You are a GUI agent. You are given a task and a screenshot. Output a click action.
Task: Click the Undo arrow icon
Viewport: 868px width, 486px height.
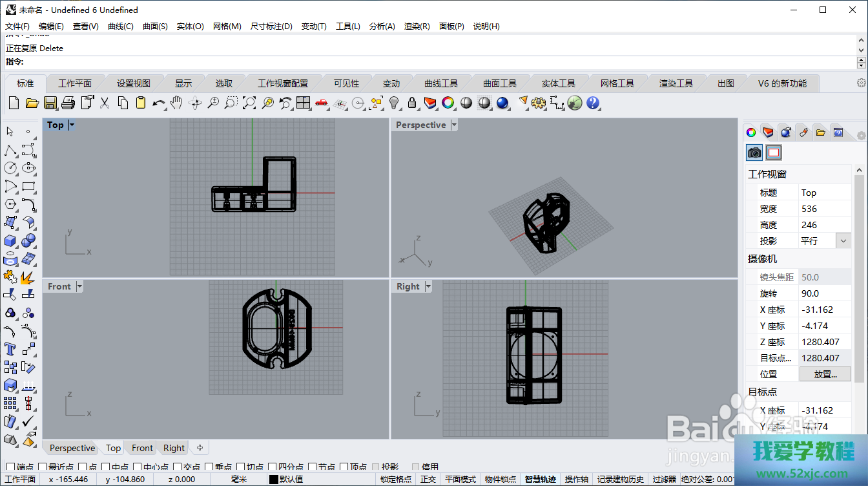(x=158, y=103)
